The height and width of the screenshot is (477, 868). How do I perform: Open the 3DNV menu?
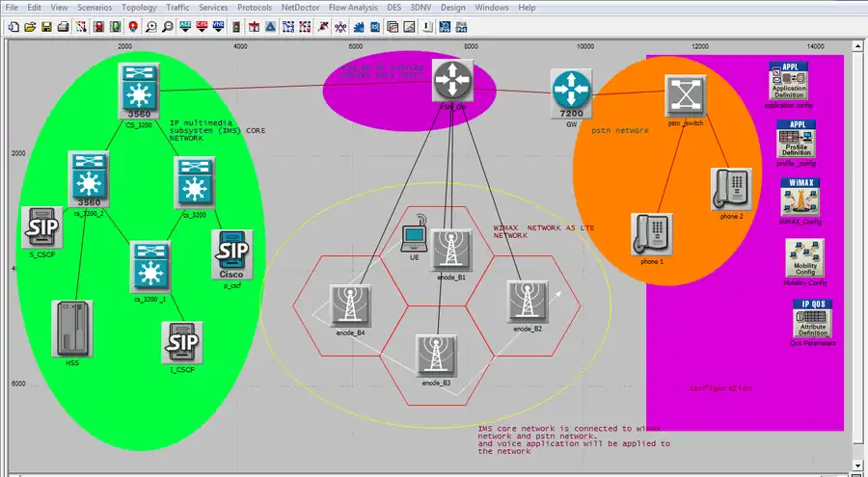(x=421, y=7)
